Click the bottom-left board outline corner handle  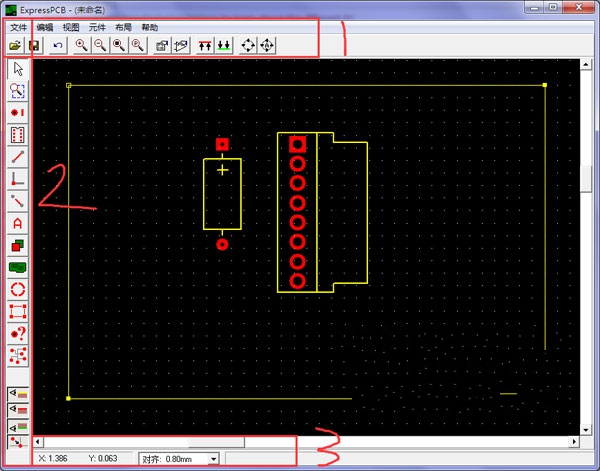(68, 399)
